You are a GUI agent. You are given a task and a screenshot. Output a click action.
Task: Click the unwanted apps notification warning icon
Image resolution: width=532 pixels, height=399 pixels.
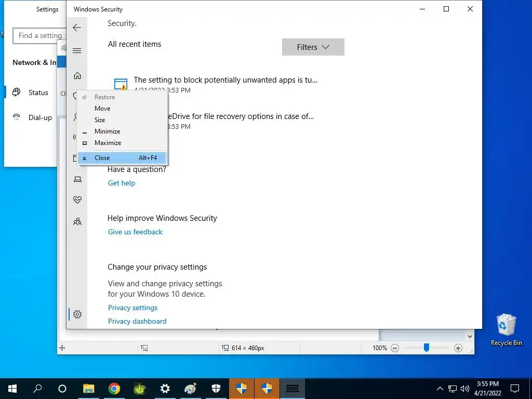point(121,84)
